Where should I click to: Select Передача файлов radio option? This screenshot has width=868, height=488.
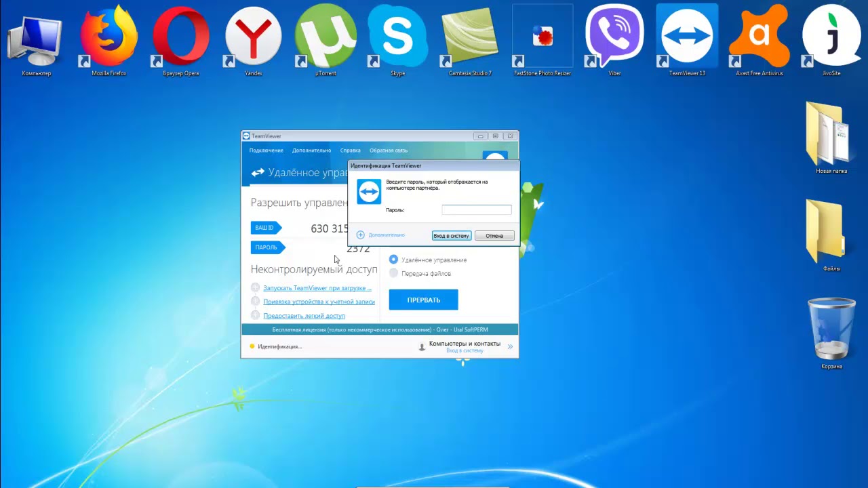pos(393,273)
